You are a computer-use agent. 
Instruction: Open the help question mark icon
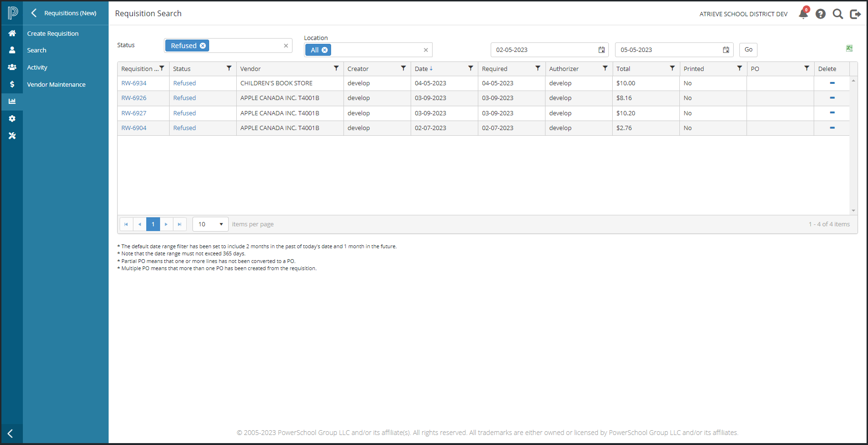820,14
